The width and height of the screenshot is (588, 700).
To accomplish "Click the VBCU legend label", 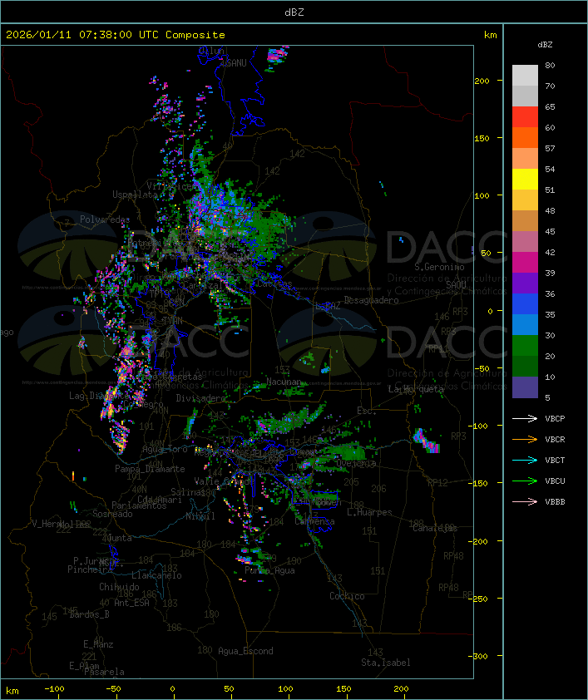I will coord(555,481).
